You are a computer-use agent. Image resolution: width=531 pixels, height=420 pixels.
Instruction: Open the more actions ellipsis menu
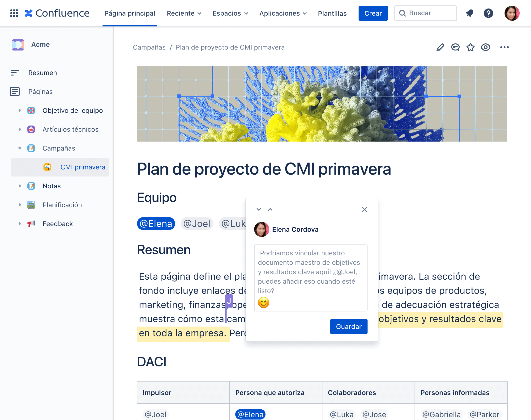coord(504,47)
